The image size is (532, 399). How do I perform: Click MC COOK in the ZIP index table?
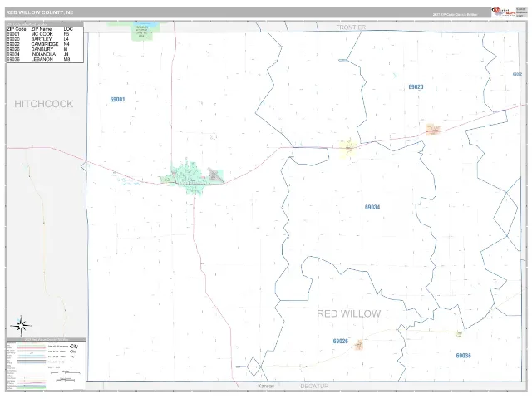point(42,34)
